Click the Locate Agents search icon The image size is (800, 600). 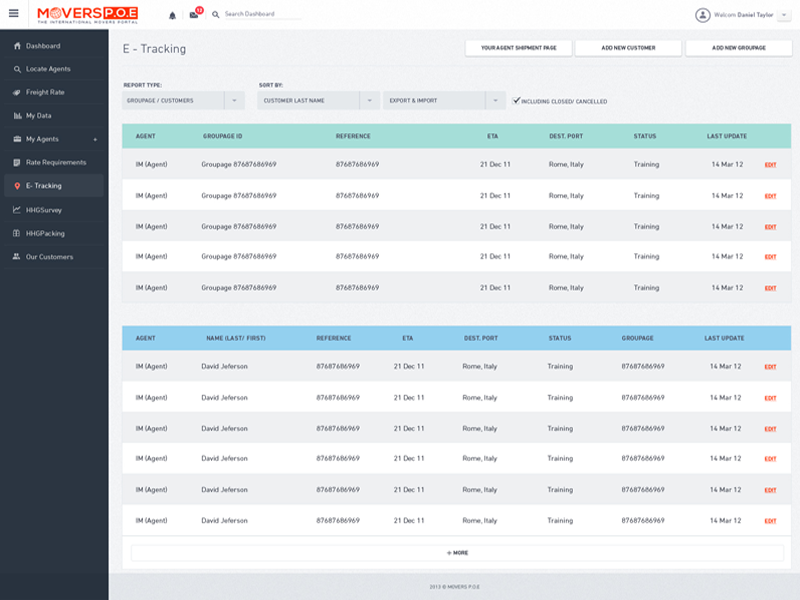pyautogui.click(x=17, y=69)
